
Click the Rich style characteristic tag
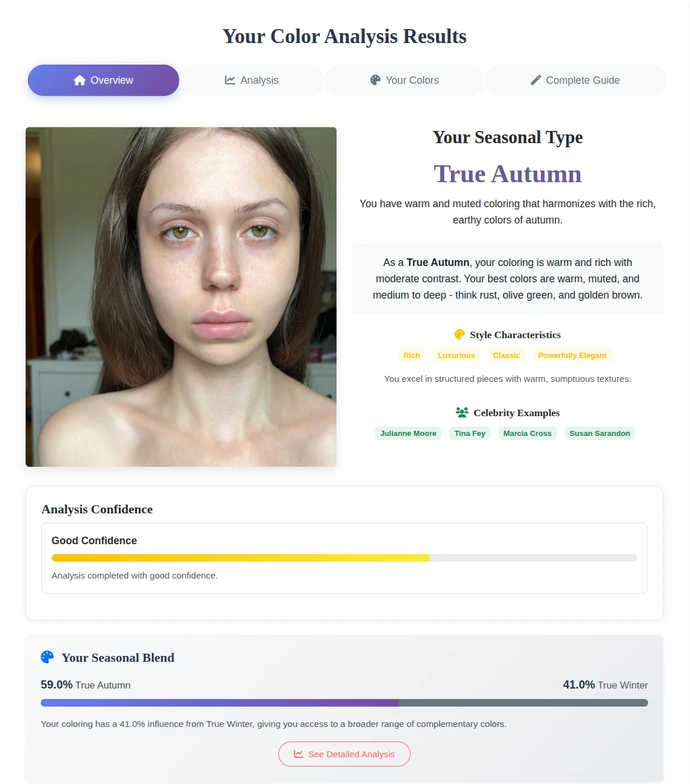click(x=412, y=355)
